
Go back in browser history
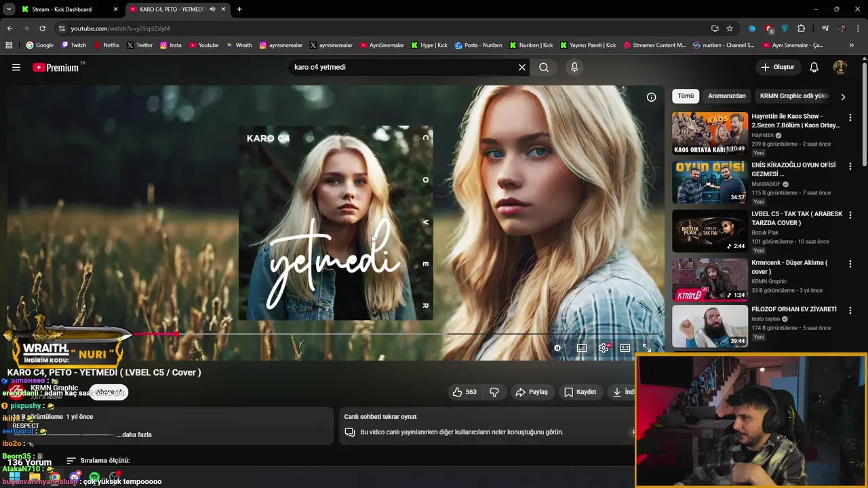coord(10,28)
